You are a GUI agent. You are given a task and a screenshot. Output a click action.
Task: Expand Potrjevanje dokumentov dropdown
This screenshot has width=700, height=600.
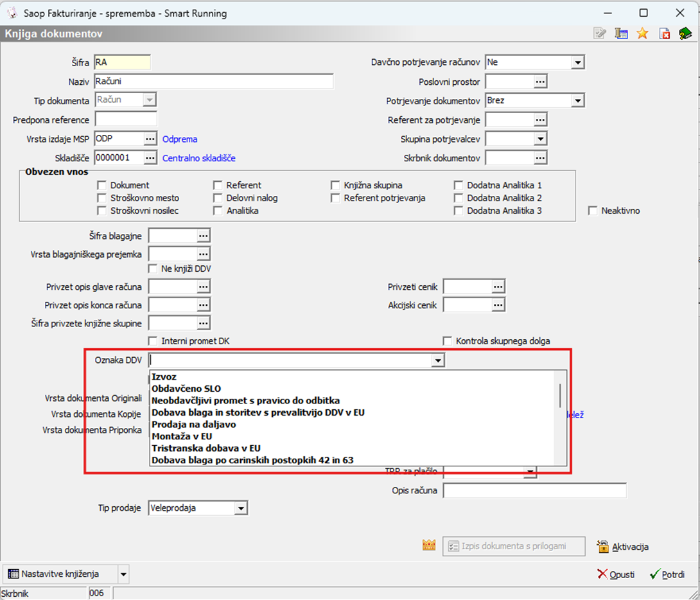578,101
